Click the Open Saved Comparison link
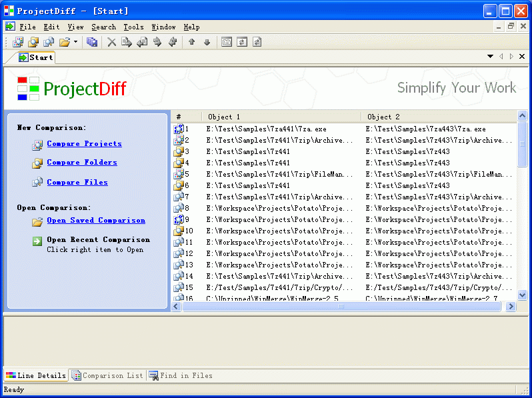Screen dimensions: 532x398 [x=96, y=220]
